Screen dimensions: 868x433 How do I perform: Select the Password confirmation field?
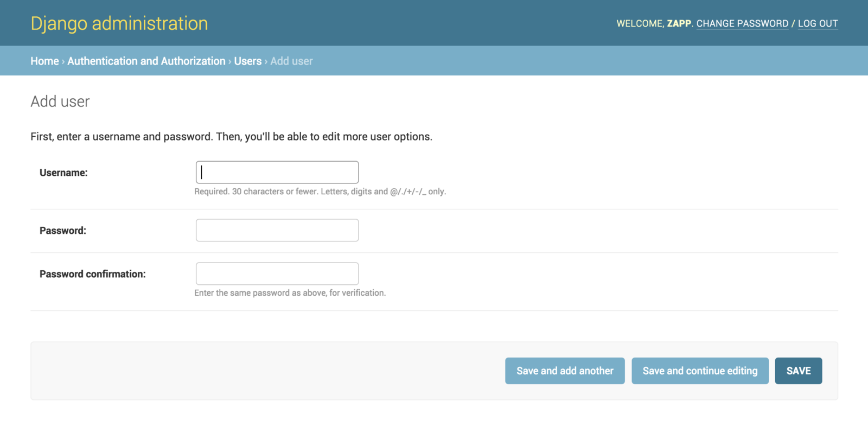coord(277,273)
